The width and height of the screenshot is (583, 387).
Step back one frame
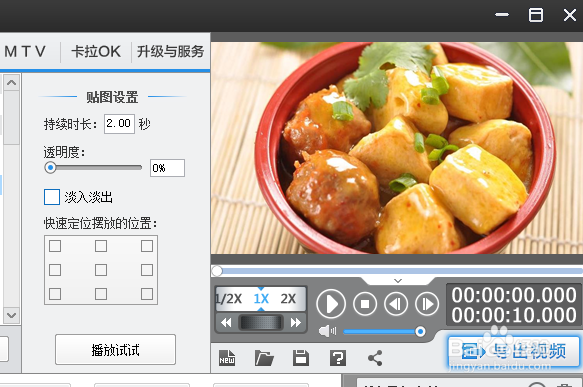pyautogui.click(x=396, y=304)
